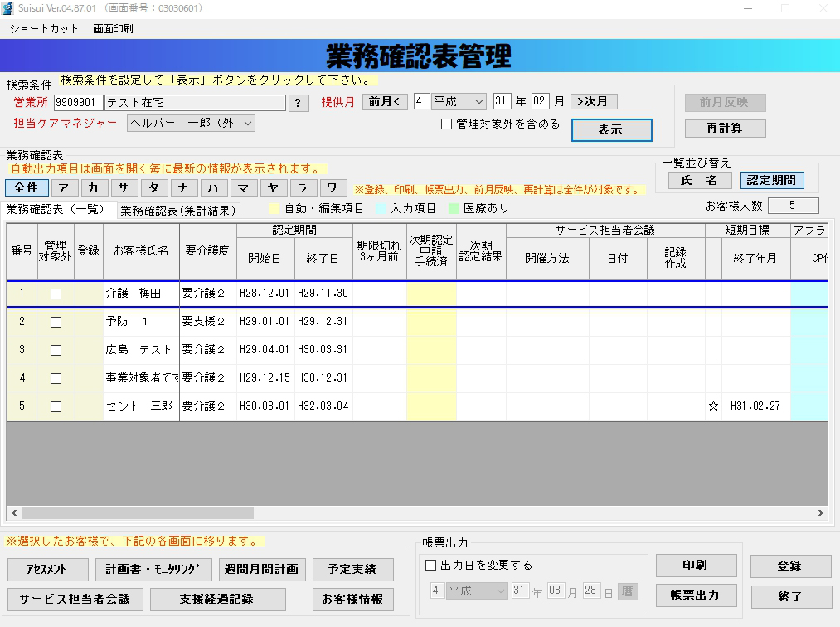Go to previous month with 前月<
Image resolution: width=840 pixels, height=627 pixels.
tap(385, 102)
